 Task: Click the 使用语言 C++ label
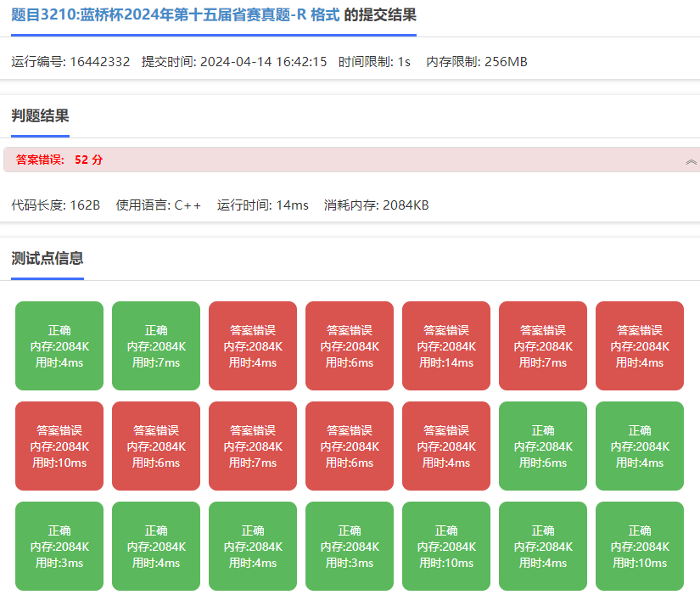coord(159,205)
